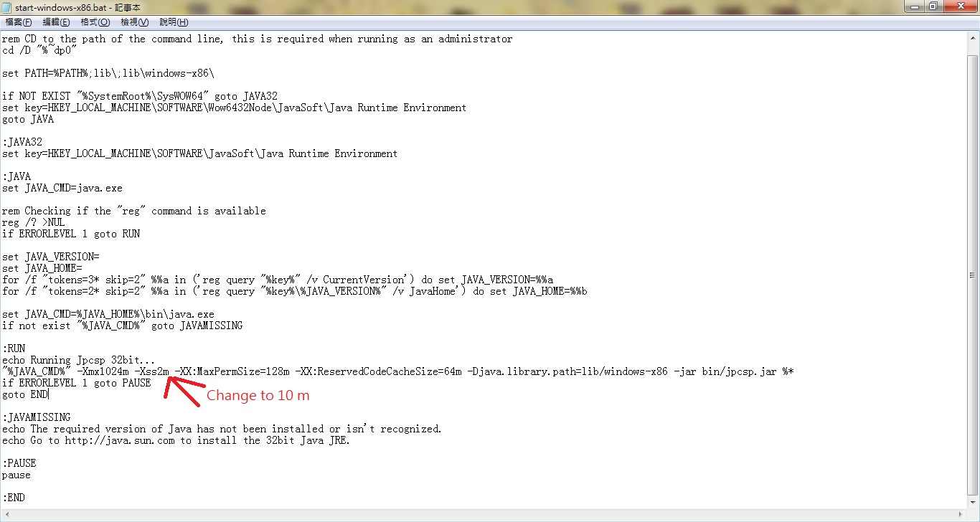Viewport: 980px width, 522px height.
Task: Click the ":RUN" label line
Action: click(14, 348)
